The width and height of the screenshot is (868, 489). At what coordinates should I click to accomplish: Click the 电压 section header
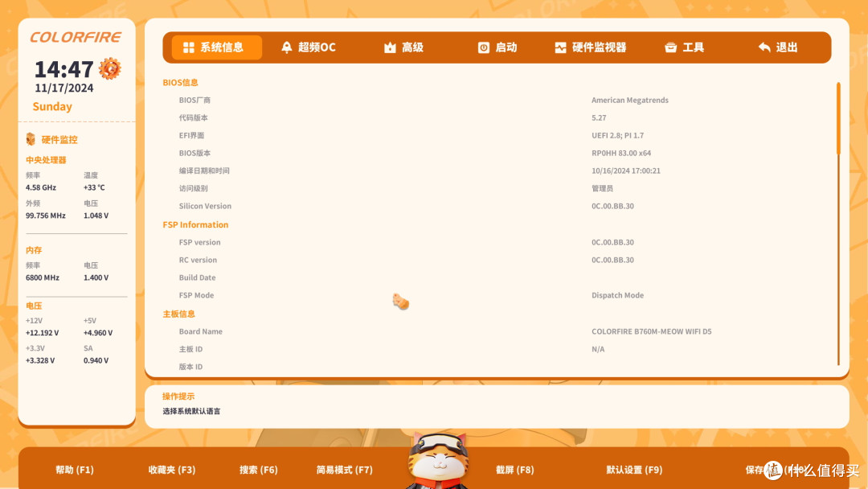33,306
